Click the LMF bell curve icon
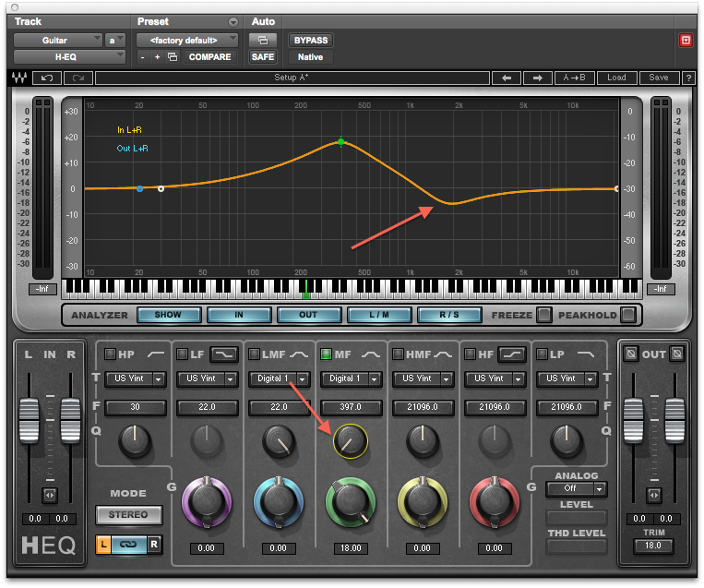704x588 pixels. [299, 354]
